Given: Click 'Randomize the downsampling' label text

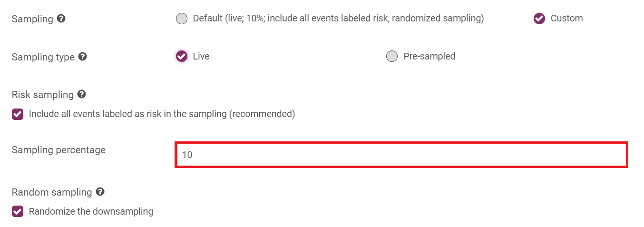Looking at the screenshot, I should tap(91, 211).
